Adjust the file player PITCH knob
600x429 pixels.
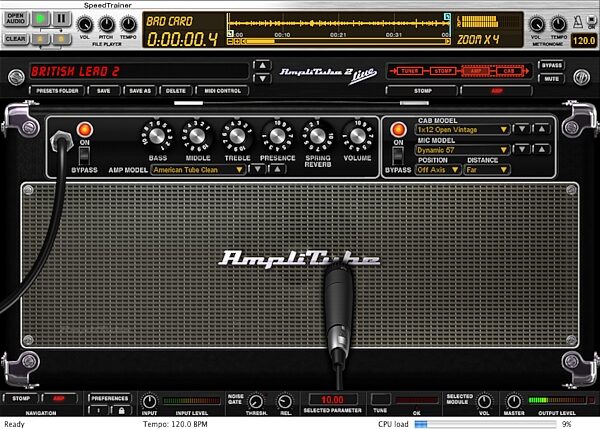click(106, 25)
